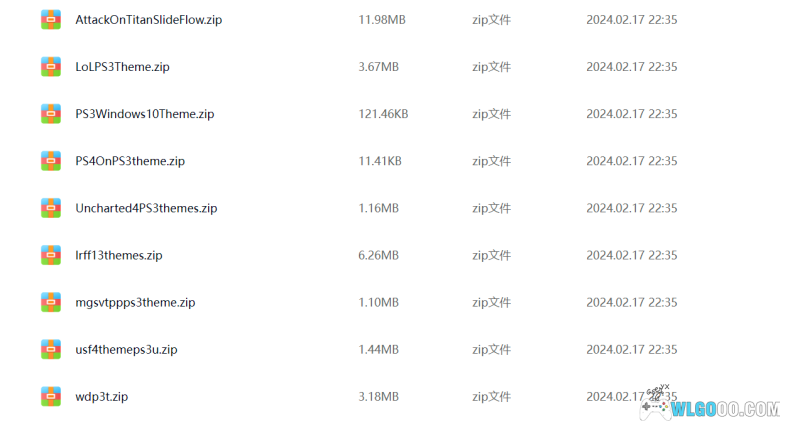This screenshot has height=424, width=785.
Task: Click the archive icon beside LoLPS3Theme.zip
Action: point(51,67)
